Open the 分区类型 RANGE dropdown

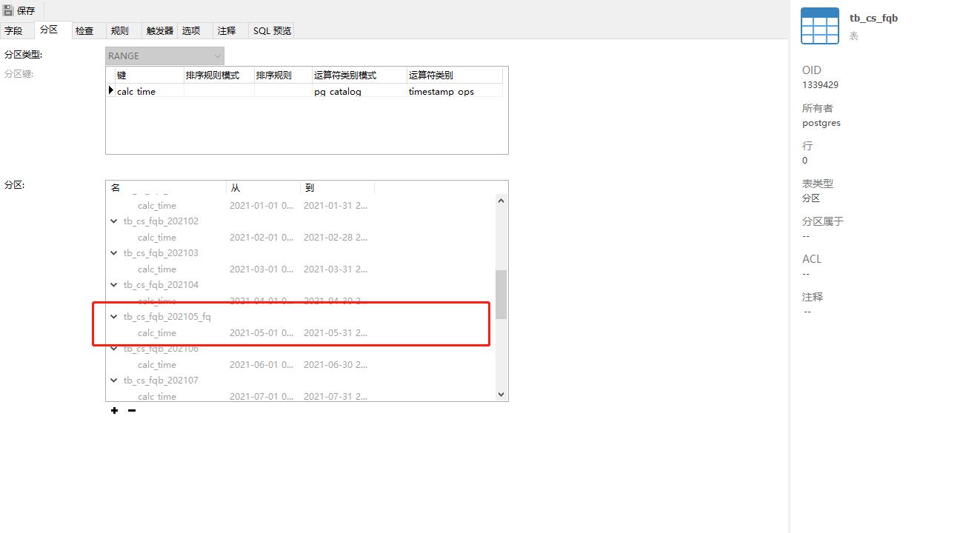[164, 56]
